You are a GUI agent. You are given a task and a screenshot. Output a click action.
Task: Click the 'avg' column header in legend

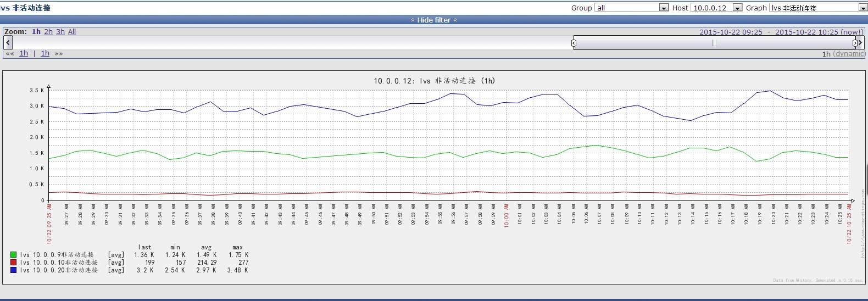tap(207, 248)
